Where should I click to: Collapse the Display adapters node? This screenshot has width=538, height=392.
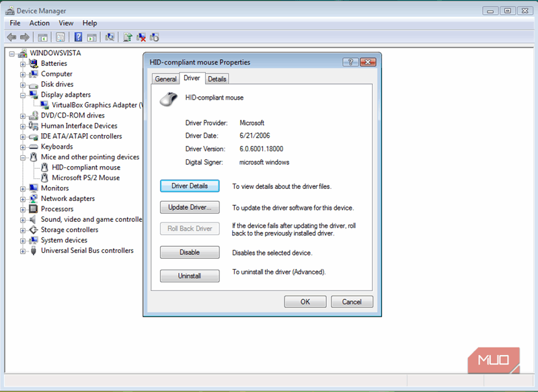23,95
